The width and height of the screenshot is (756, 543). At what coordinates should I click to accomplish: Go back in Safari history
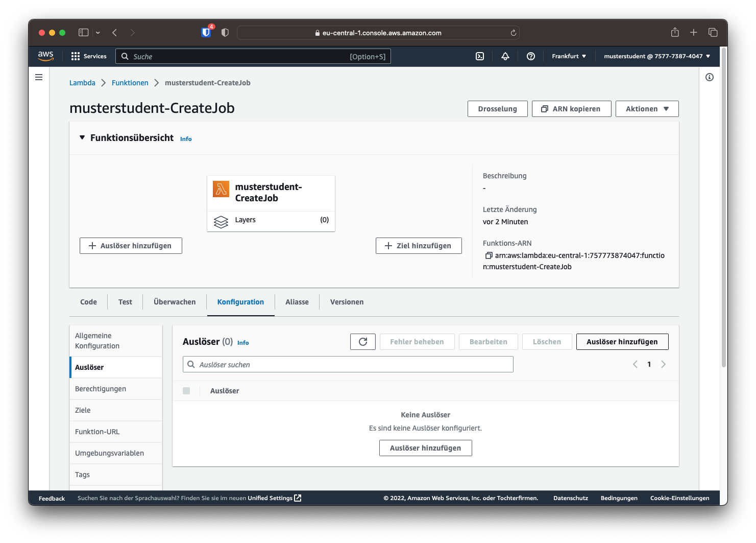(115, 32)
